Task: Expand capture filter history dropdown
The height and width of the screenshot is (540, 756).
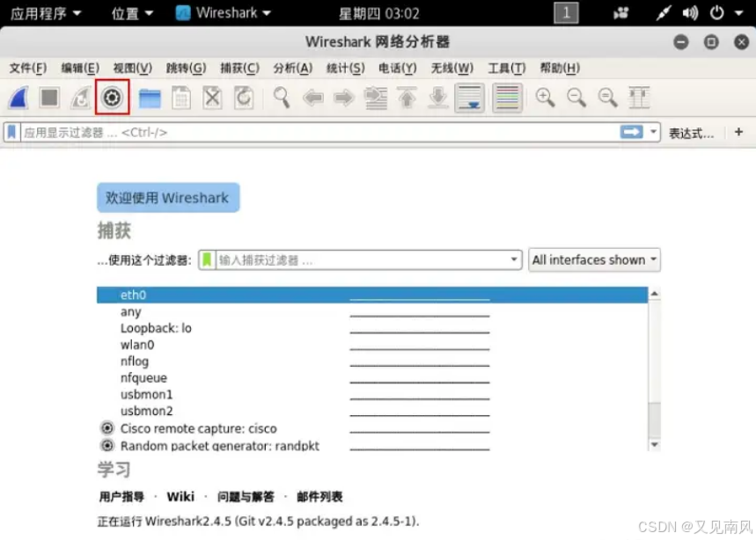Action: [x=514, y=260]
